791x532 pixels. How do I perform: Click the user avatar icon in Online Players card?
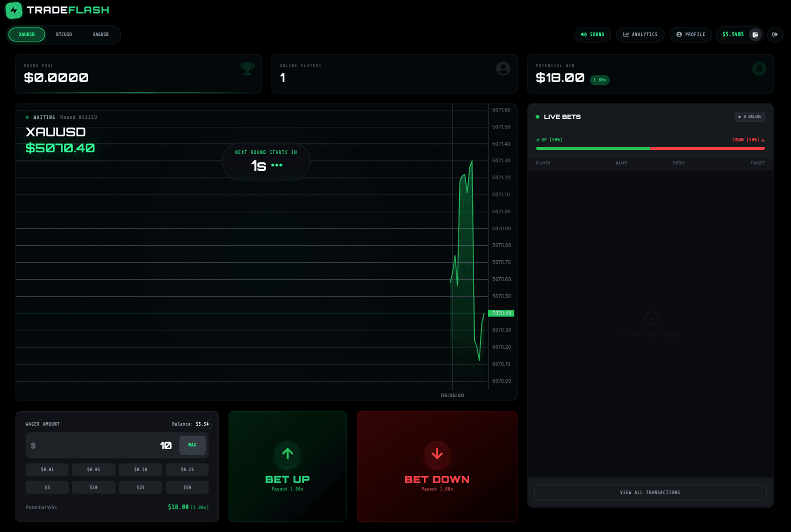point(503,68)
